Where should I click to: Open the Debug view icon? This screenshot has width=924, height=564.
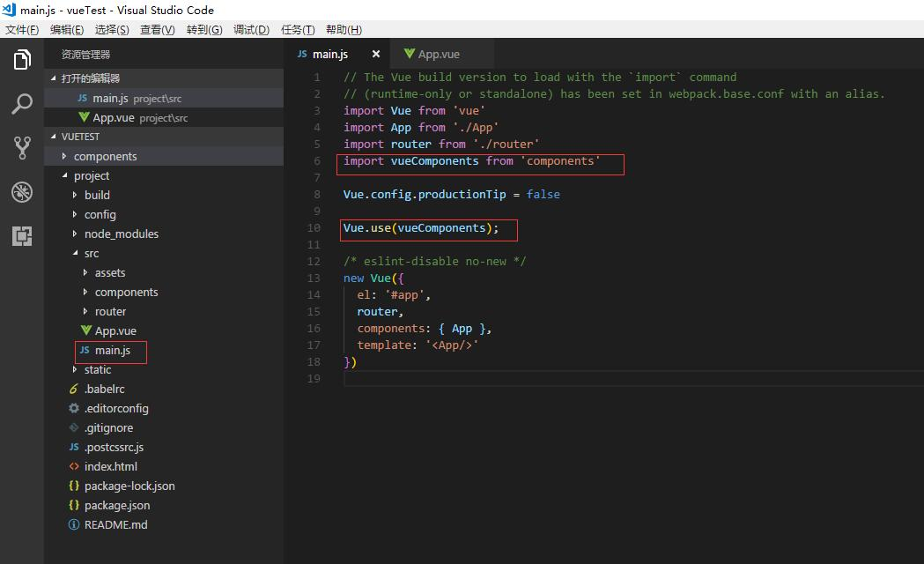tap(22, 192)
